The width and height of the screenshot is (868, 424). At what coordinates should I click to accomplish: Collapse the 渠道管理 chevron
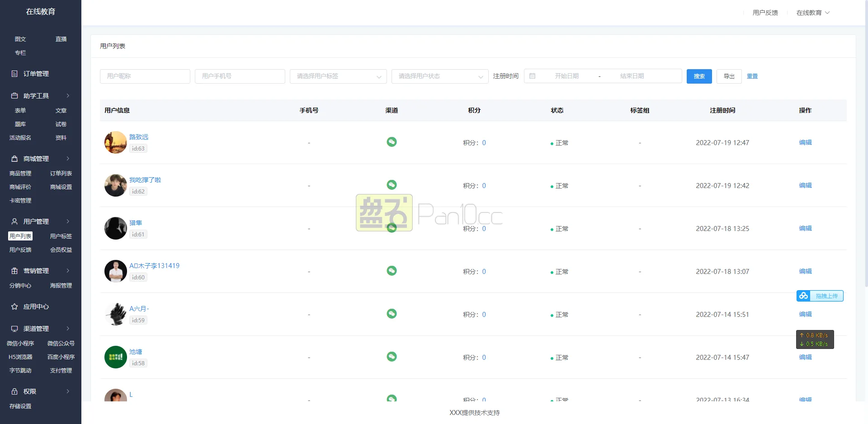tap(68, 329)
